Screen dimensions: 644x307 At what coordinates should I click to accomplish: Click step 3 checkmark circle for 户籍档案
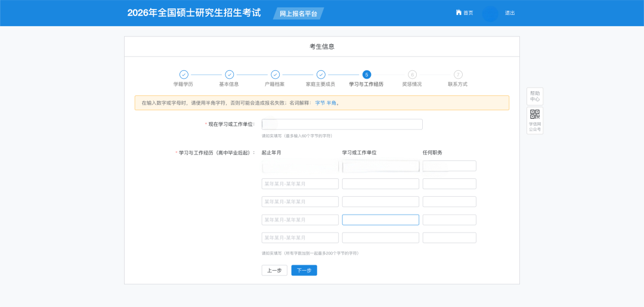coord(275,75)
